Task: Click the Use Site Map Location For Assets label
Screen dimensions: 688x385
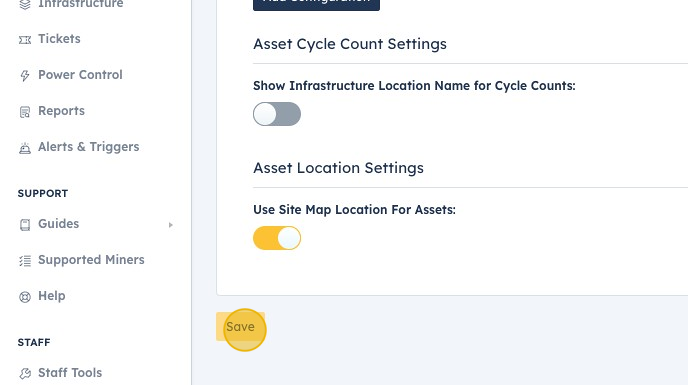Action: tap(355, 209)
